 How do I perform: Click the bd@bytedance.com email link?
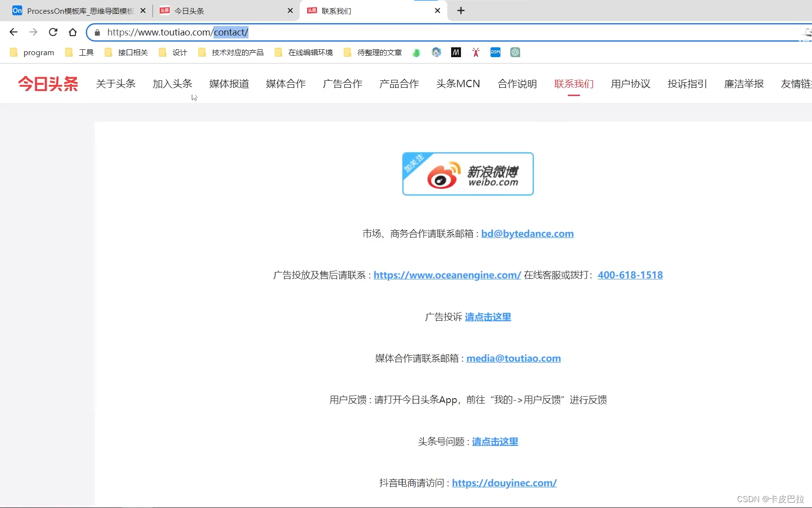528,234
